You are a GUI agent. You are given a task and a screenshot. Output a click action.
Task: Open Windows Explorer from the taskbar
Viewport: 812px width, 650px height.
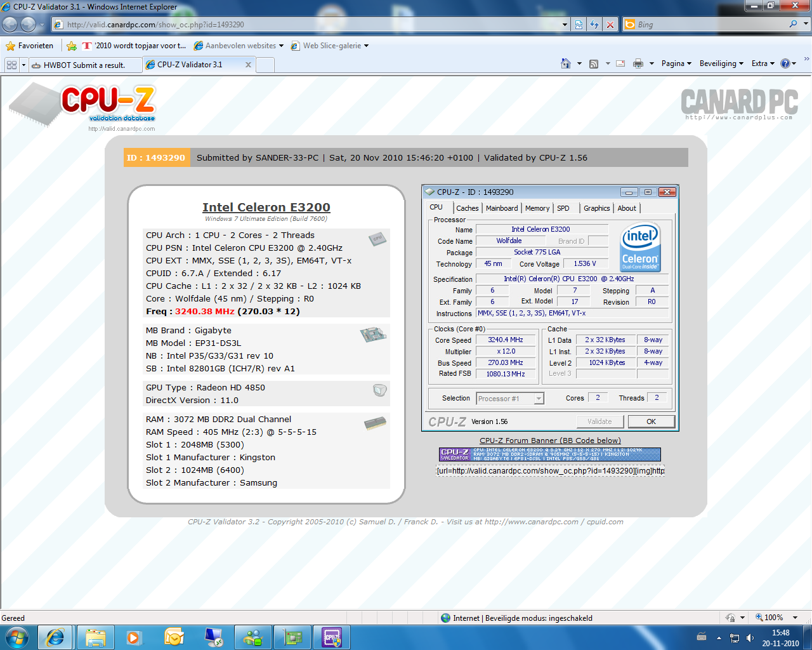[95, 637]
